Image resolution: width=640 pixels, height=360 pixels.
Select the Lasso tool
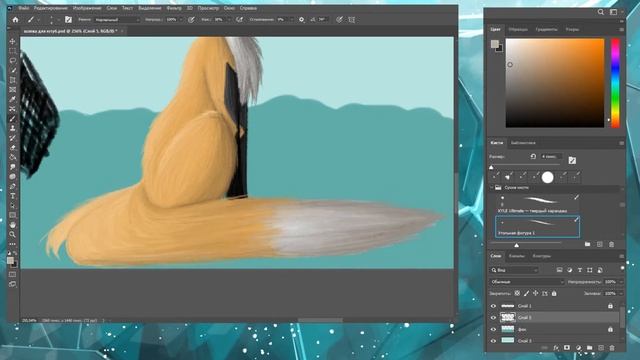pyautogui.click(x=13, y=61)
